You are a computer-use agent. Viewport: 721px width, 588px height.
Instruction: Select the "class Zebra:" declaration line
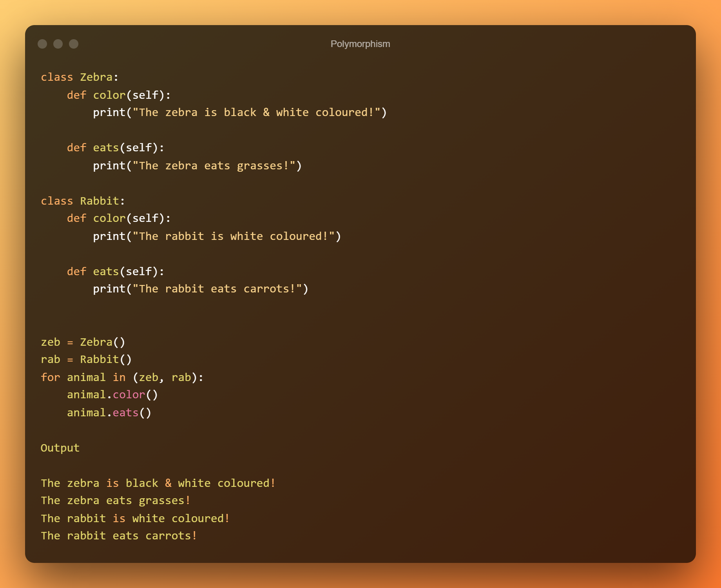[x=80, y=77]
